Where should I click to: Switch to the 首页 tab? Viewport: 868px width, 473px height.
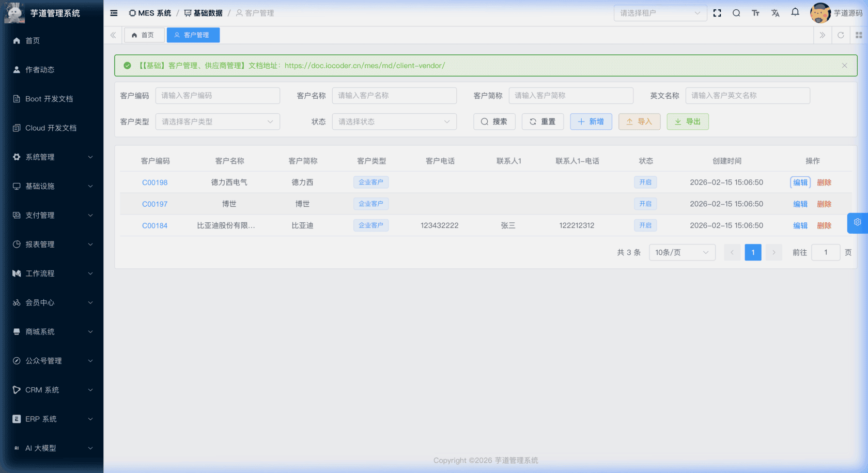(x=144, y=35)
